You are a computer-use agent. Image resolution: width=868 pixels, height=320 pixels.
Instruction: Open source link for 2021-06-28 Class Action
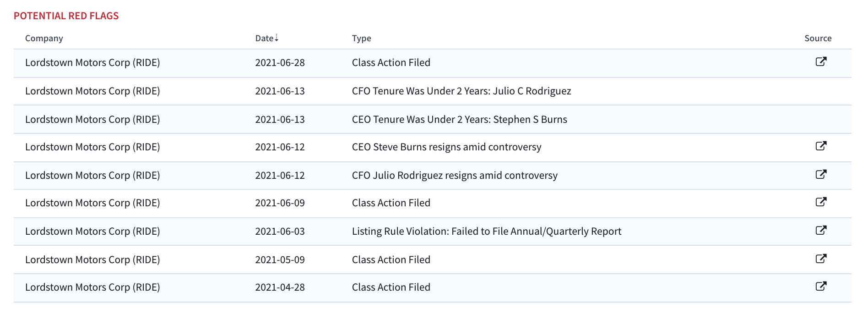pyautogui.click(x=821, y=61)
